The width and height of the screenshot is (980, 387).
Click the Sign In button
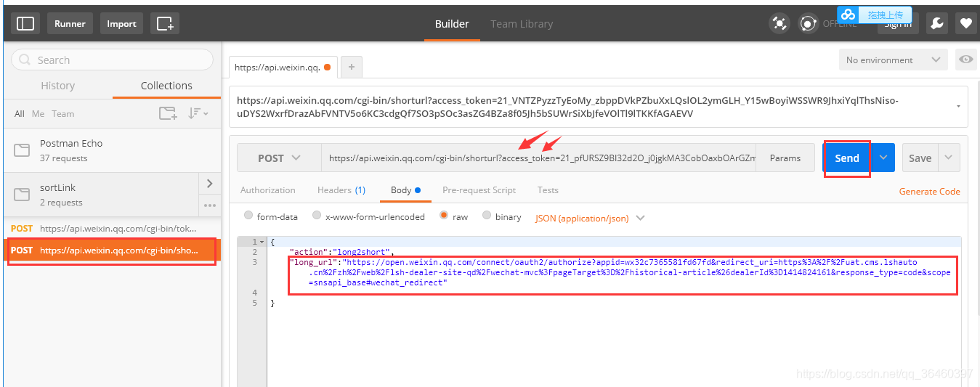click(x=898, y=23)
